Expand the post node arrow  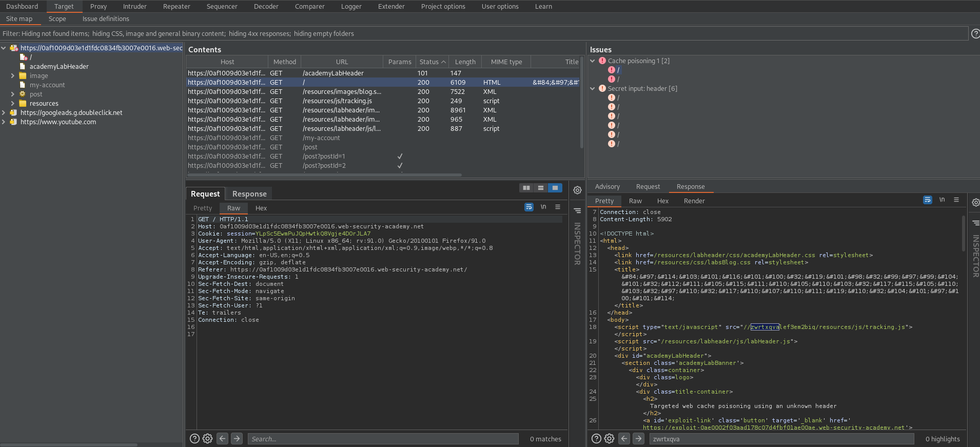click(13, 94)
